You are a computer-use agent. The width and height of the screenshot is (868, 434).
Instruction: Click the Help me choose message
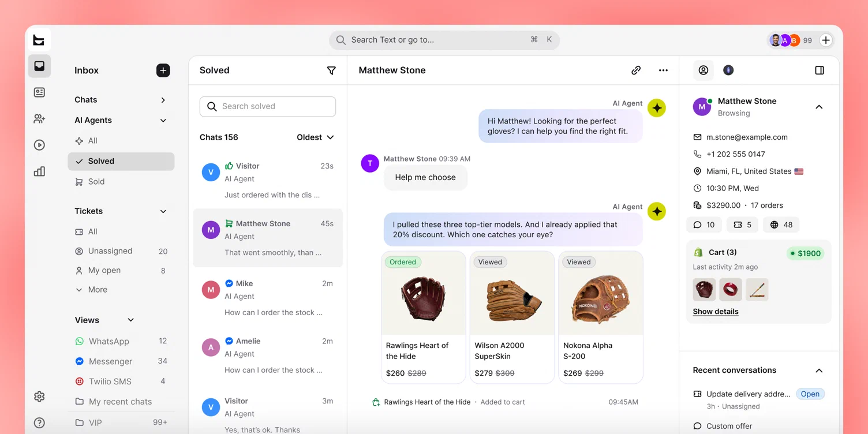[x=425, y=178]
